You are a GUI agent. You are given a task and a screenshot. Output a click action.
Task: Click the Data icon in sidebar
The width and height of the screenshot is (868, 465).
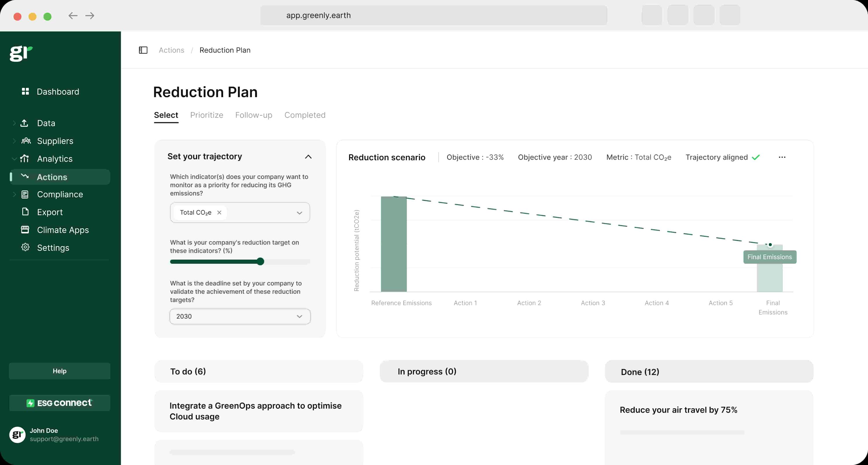(x=25, y=122)
